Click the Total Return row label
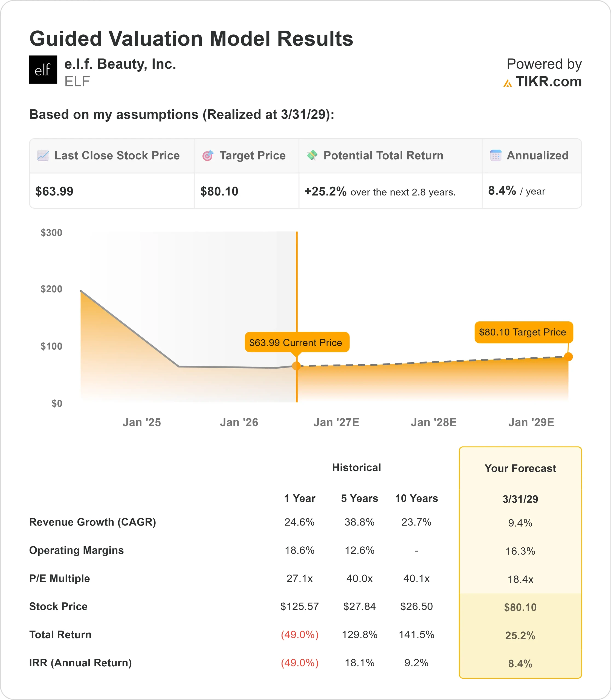The height and width of the screenshot is (700, 611). [x=60, y=635]
